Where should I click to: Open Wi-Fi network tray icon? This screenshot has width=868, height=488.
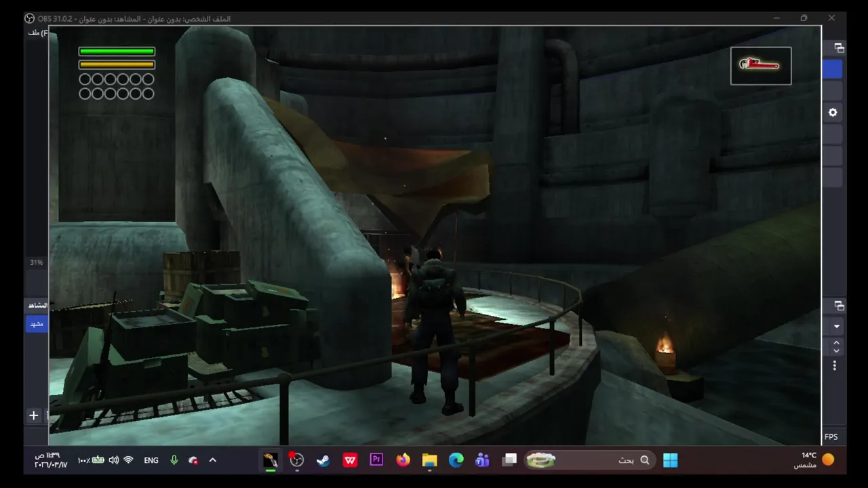pos(128,460)
